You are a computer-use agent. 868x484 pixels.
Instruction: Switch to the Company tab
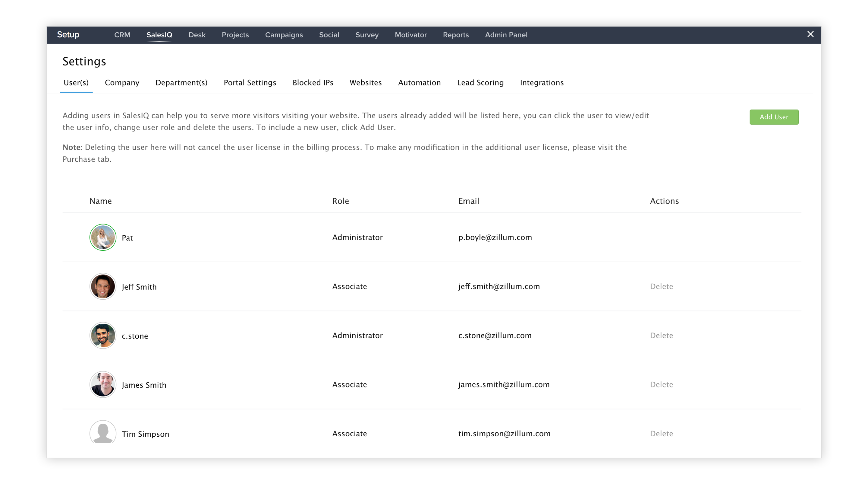pos(122,83)
